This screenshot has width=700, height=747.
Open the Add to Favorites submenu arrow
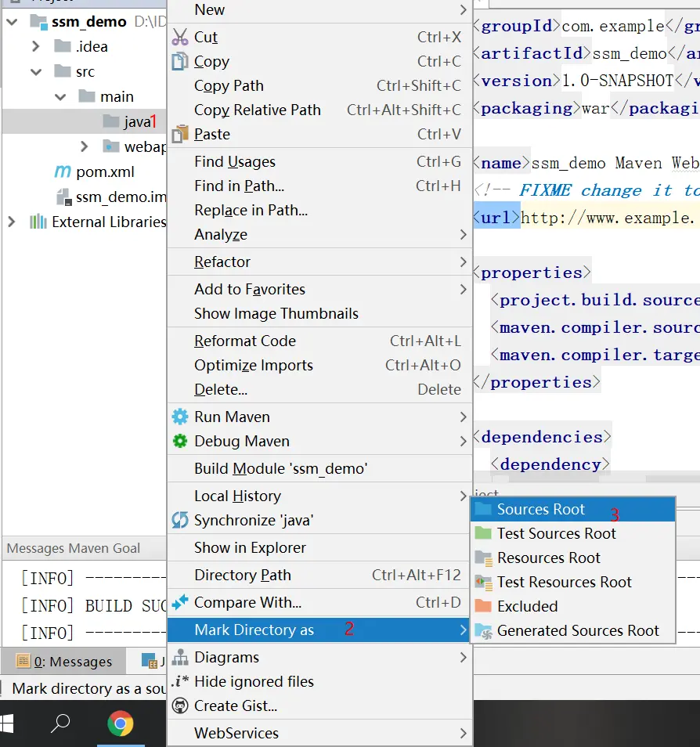click(464, 289)
